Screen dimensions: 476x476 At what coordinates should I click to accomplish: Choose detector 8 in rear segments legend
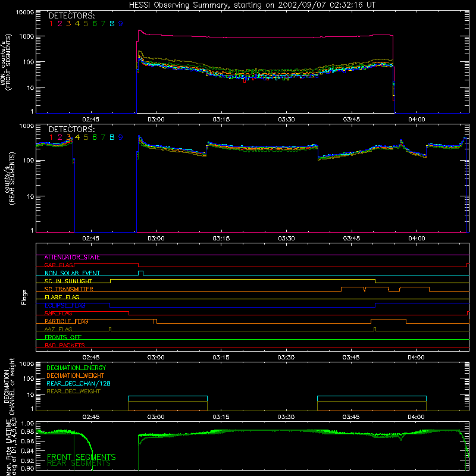[112, 137]
